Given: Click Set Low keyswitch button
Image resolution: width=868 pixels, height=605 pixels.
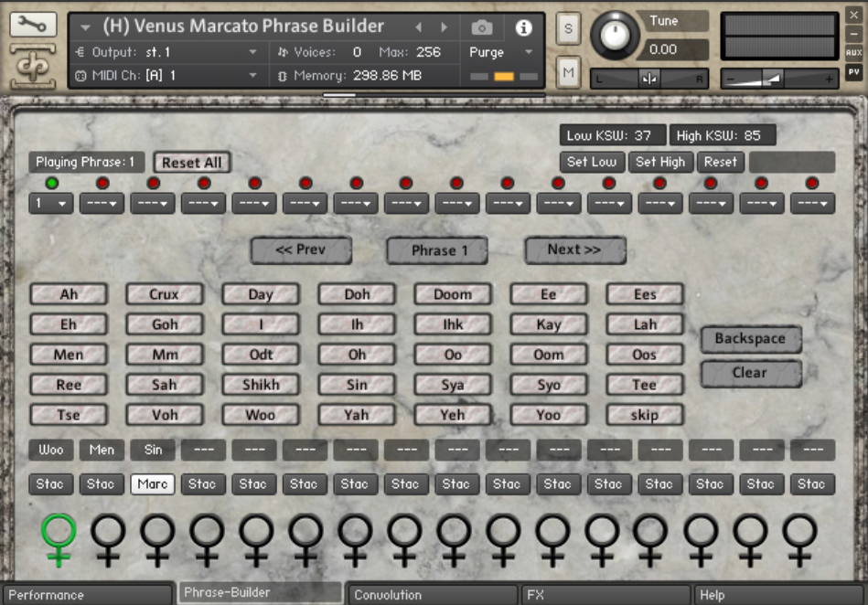Looking at the screenshot, I should point(592,162).
